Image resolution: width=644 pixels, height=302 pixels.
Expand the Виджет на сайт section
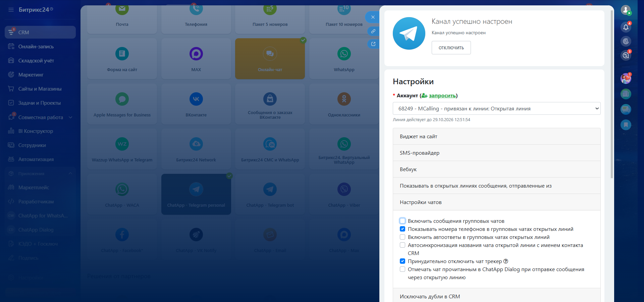click(496, 137)
